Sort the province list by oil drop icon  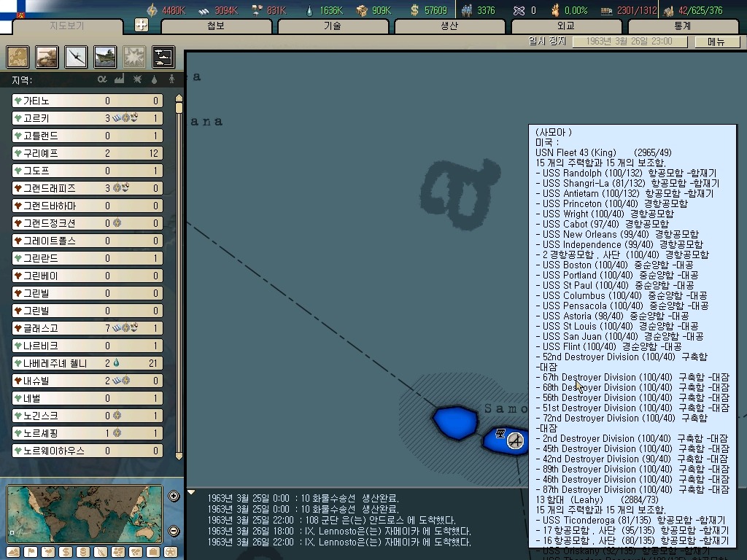154,79
